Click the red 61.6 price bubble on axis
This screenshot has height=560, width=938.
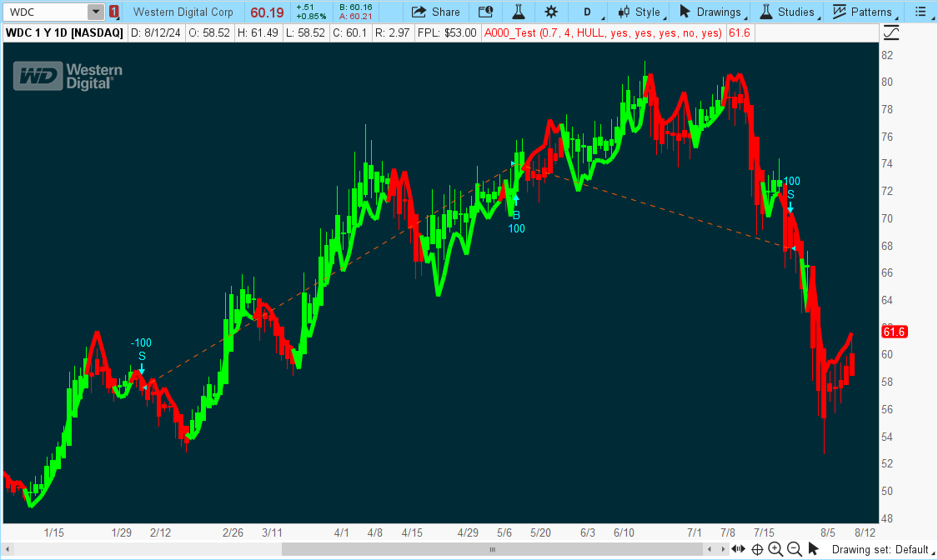(x=895, y=332)
